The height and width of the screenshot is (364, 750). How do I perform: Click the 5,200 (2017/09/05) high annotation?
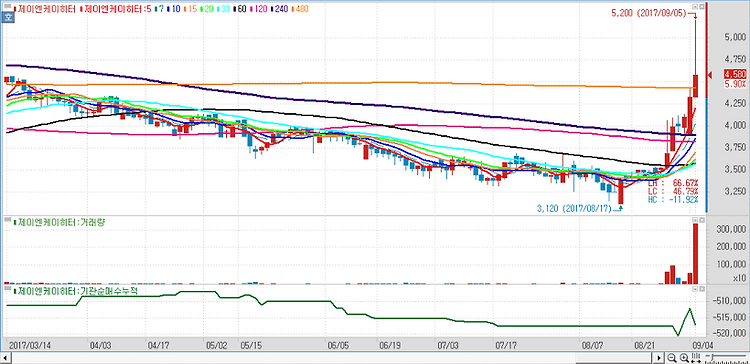pos(650,14)
